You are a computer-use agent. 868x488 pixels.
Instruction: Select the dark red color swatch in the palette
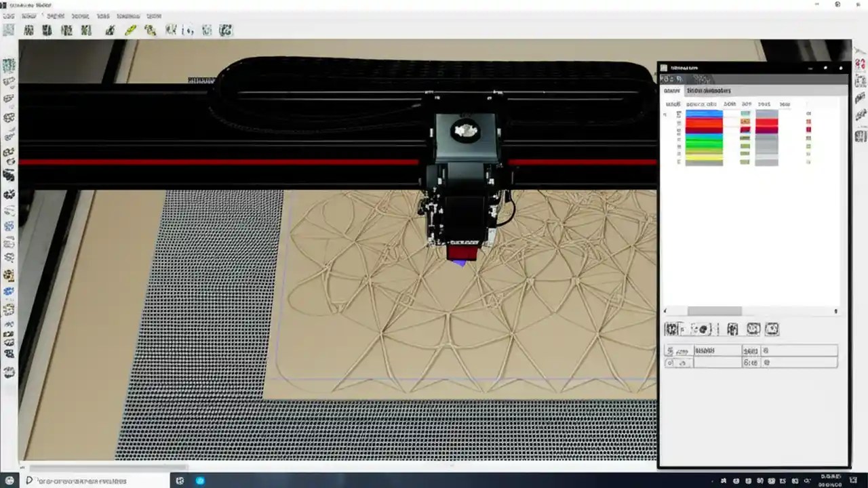tap(703, 129)
